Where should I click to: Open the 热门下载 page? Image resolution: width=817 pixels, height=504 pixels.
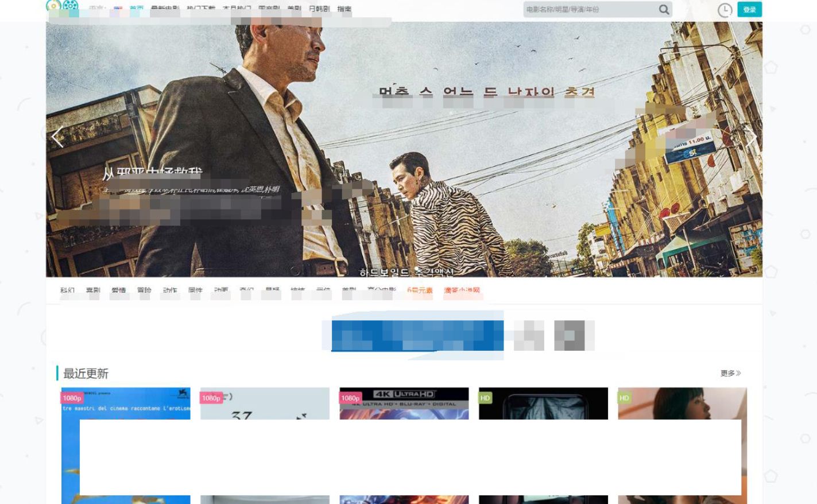(x=202, y=9)
